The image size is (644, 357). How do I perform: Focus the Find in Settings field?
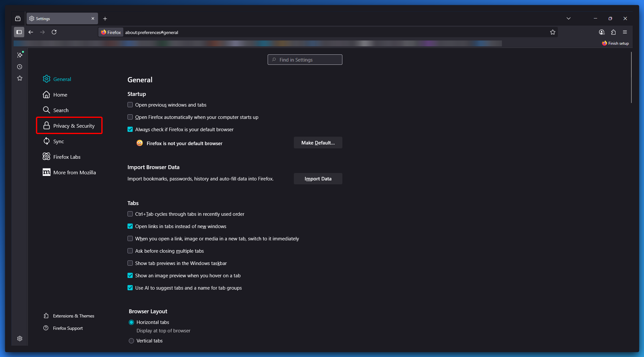click(x=305, y=60)
